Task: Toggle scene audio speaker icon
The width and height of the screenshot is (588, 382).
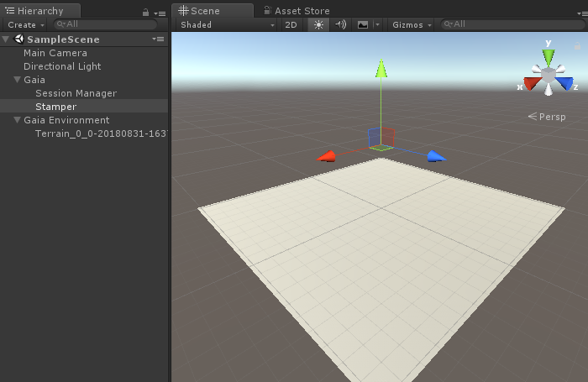Action: click(340, 24)
